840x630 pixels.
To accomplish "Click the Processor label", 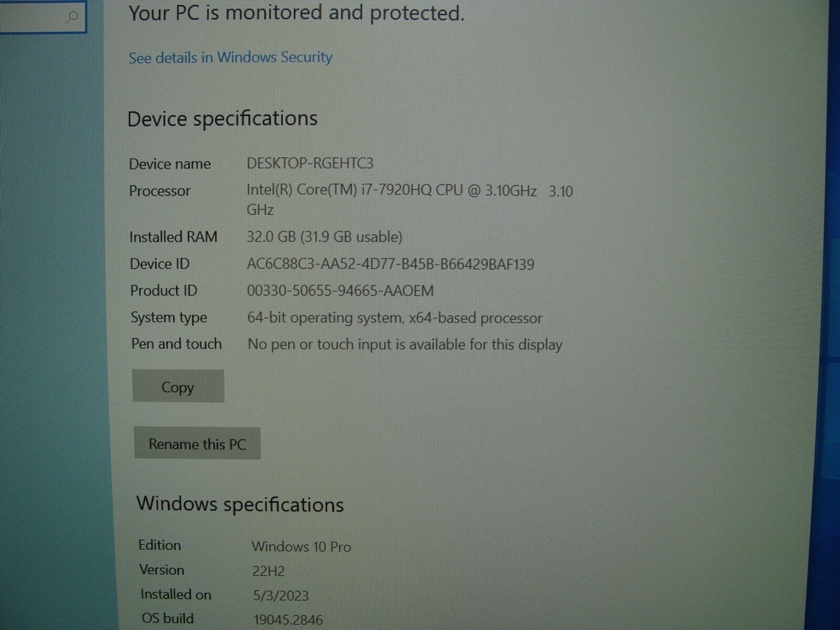I will click(x=160, y=191).
